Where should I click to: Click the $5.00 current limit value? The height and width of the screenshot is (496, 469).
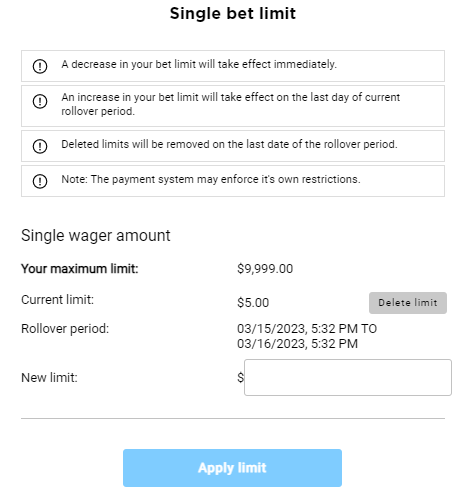point(253,303)
